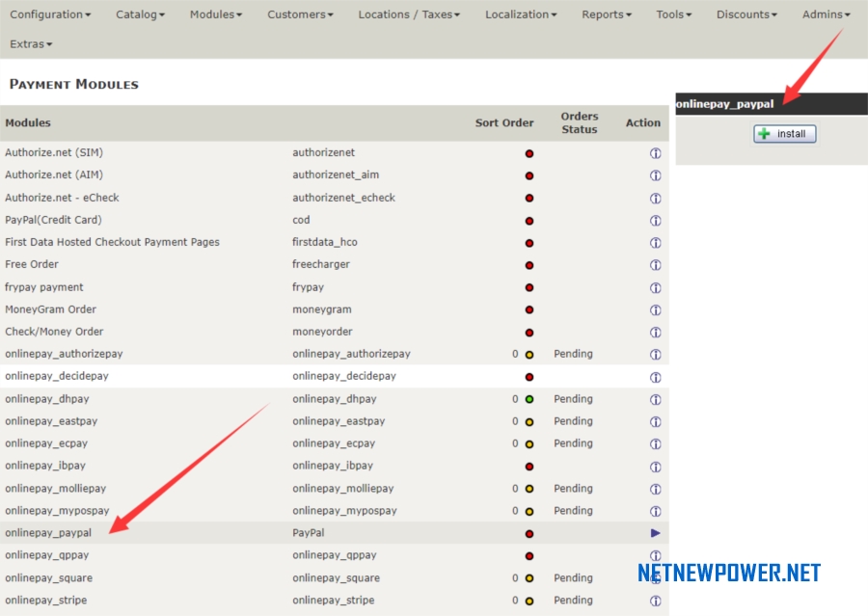The height and width of the screenshot is (616, 868).
Task: Open the Admins menu
Action: [826, 14]
